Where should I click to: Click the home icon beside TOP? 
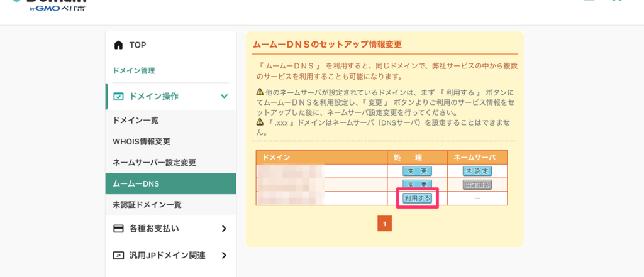click(x=118, y=45)
